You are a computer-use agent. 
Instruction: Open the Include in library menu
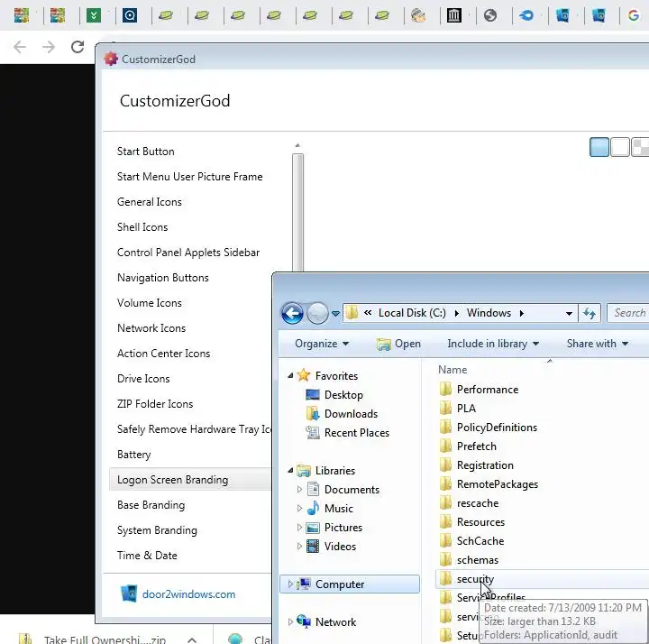pyautogui.click(x=493, y=344)
